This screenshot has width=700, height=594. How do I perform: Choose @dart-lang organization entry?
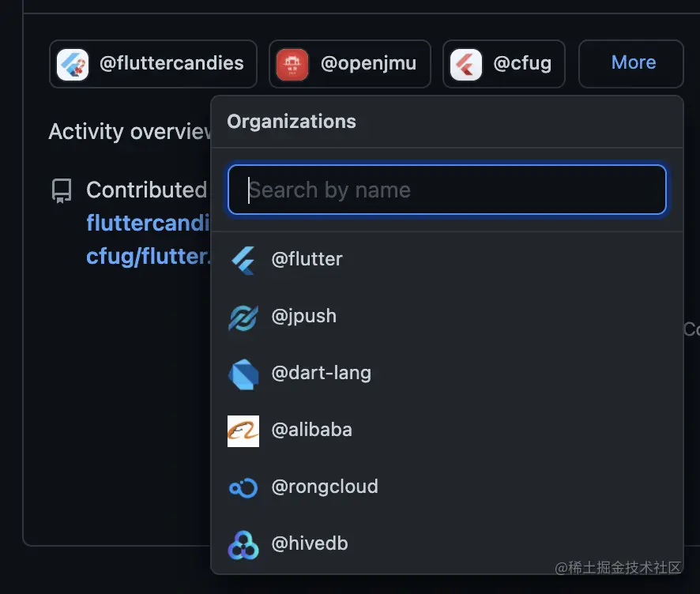(447, 374)
